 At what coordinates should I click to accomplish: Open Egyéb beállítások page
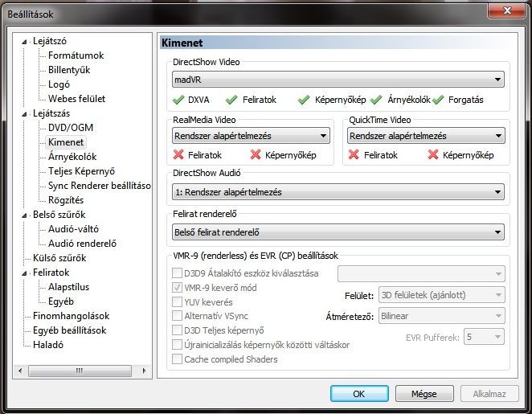tap(70, 330)
